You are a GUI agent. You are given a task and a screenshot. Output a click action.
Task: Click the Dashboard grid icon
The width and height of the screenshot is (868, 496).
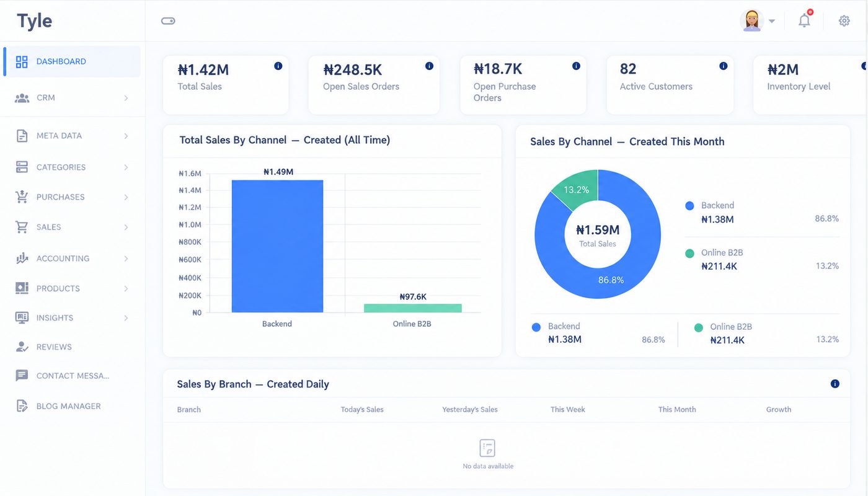tap(22, 61)
